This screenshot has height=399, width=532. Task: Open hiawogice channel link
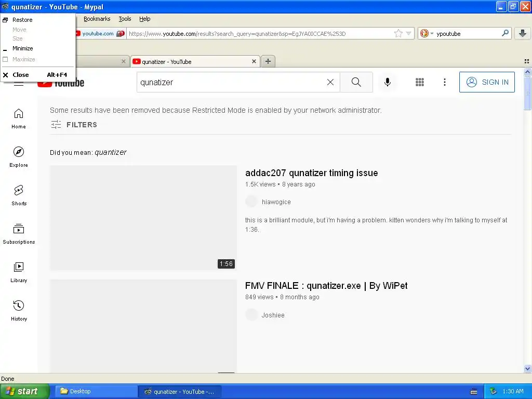point(276,202)
